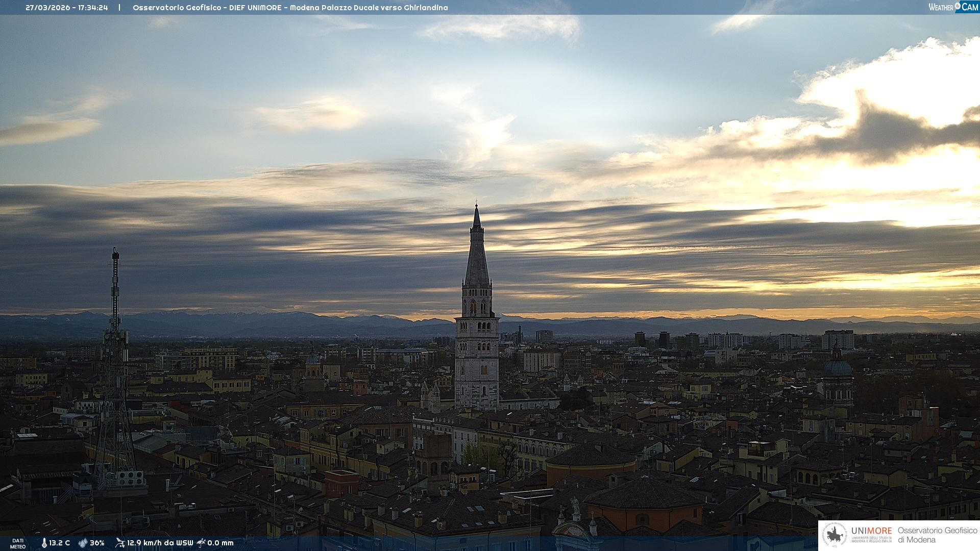Viewport: 980px width, 551px height.
Task: Click the Università degli Studi subtitle
Action: click(871, 539)
